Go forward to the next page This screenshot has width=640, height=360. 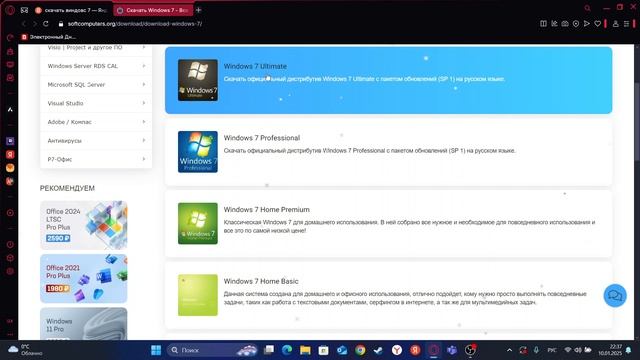[x=35, y=24]
